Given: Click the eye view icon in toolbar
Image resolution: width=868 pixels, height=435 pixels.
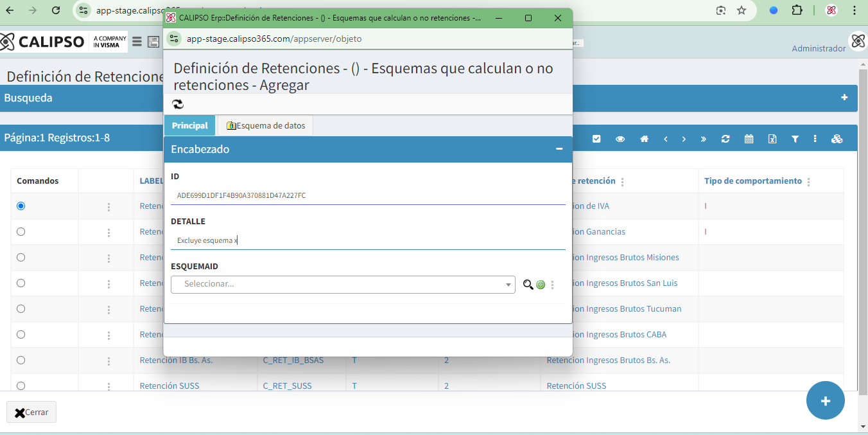Looking at the screenshot, I should [x=620, y=139].
